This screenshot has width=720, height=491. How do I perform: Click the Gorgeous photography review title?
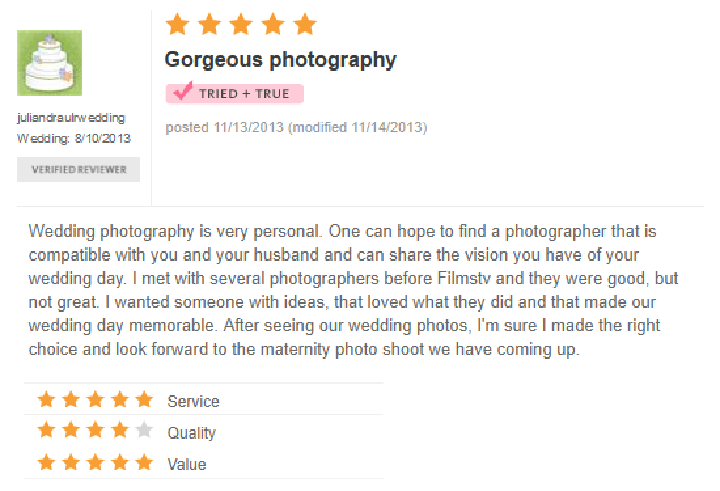pos(281,60)
